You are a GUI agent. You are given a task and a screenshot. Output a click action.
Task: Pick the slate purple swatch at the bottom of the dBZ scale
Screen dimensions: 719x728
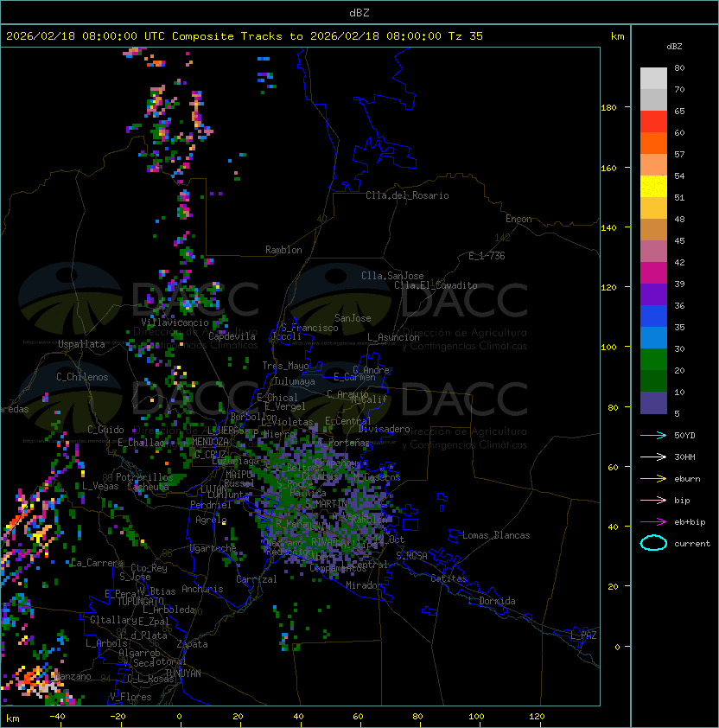[x=653, y=403]
